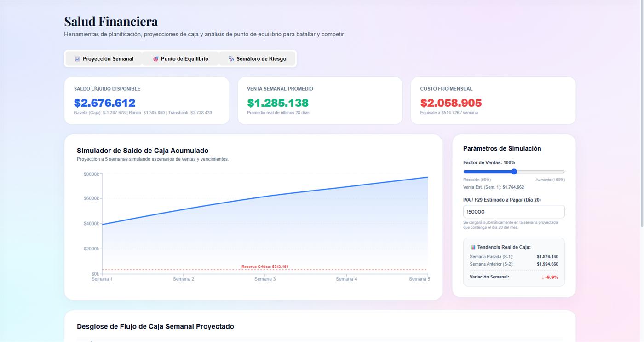Click the Parámetros de Simulación heading
Screen dimensions: 644x342
pyautogui.click(x=502, y=148)
